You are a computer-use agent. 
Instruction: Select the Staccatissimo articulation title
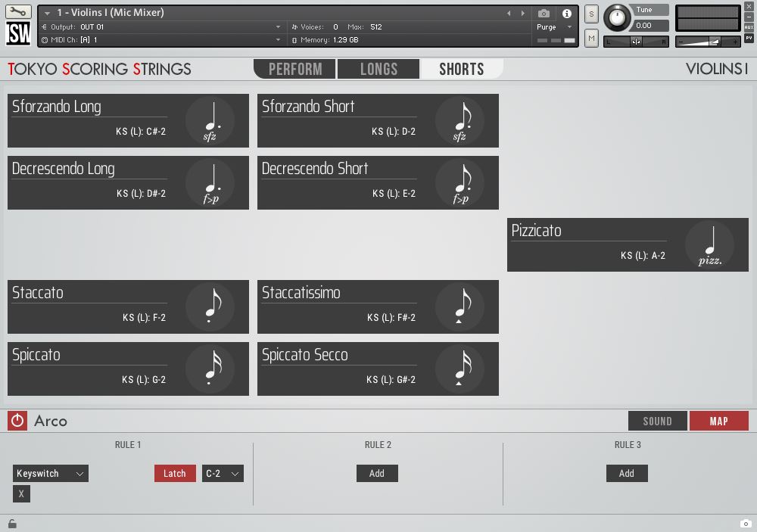tap(301, 293)
